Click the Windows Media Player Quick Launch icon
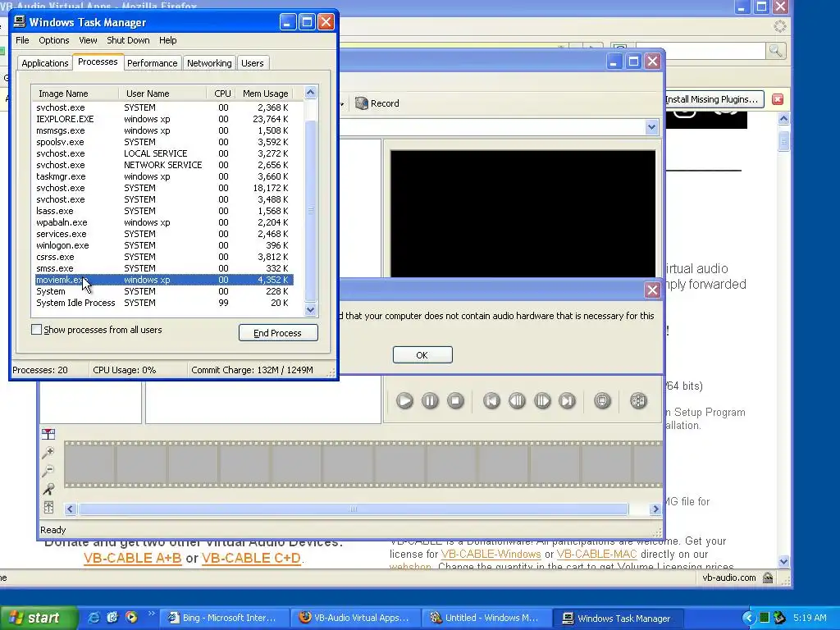The image size is (840, 630). point(131,618)
